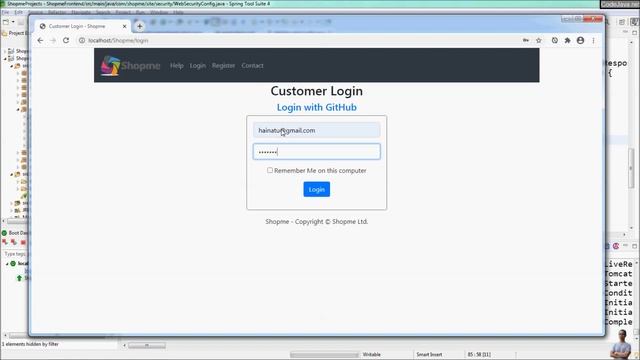640x360 pixels.
Task: Click the Customer Login heading
Action: tap(317, 91)
